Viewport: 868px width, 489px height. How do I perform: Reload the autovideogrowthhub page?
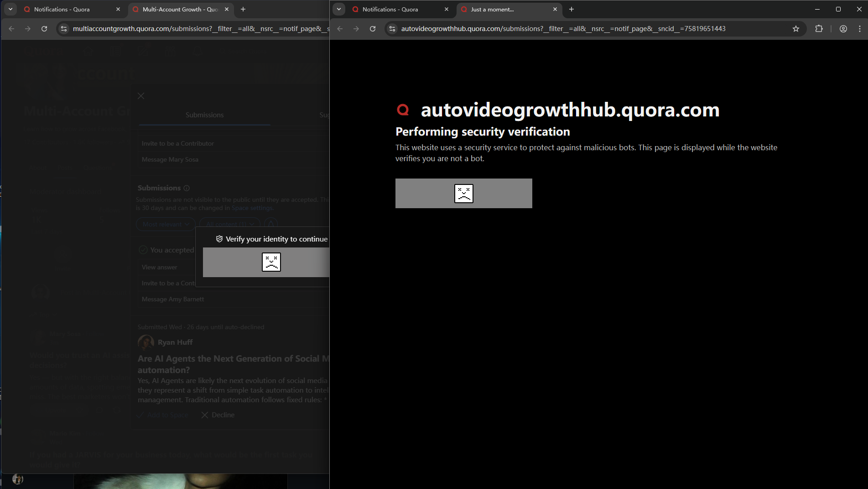[x=373, y=29]
